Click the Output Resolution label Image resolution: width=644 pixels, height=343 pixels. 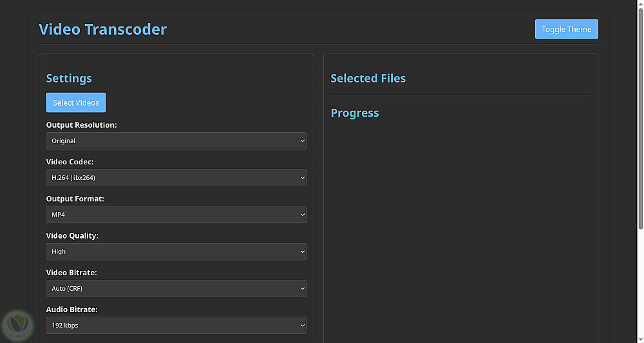(x=81, y=125)
